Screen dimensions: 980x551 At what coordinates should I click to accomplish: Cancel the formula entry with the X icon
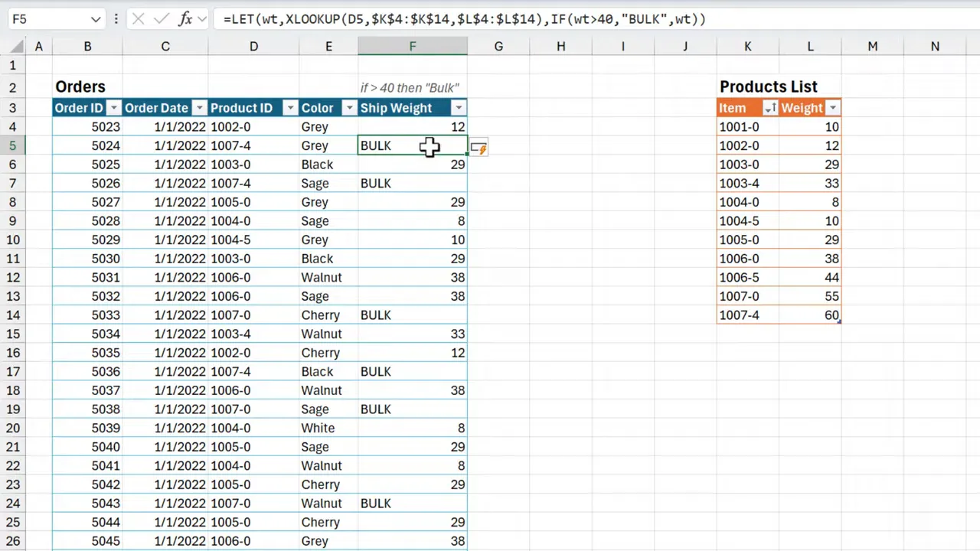(x=139, y=18)
